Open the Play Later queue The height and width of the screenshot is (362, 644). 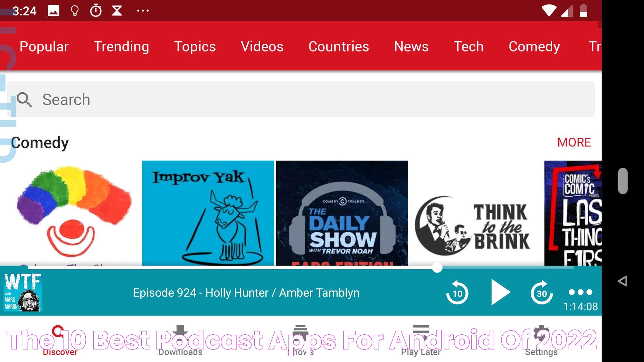[x=421, y=340]
